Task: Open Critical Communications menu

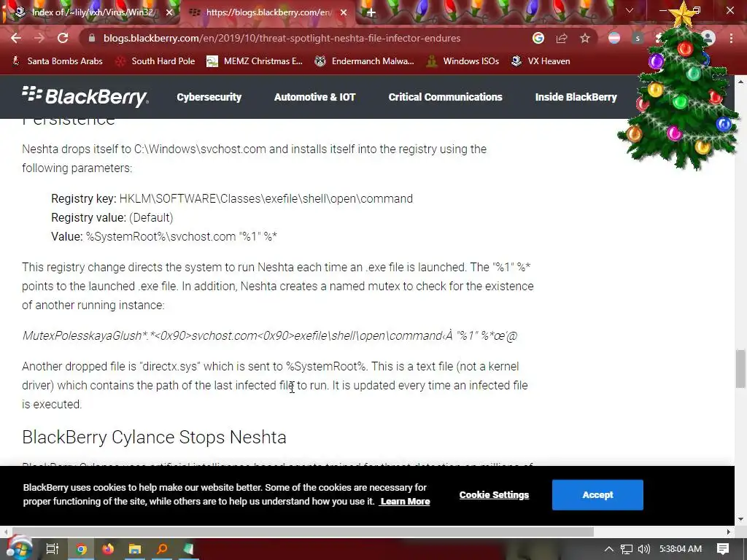Action: pyautogui.click(x=446, y=97)
